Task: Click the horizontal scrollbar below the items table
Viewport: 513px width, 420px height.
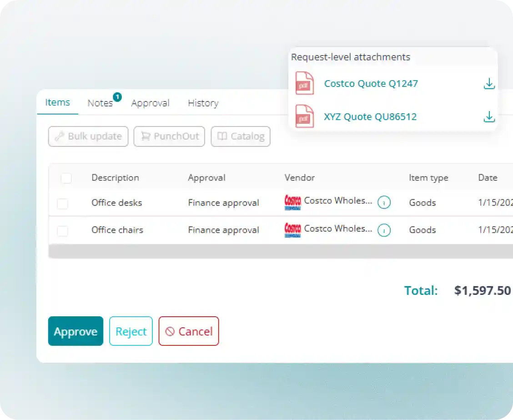Action: [281, 252]
